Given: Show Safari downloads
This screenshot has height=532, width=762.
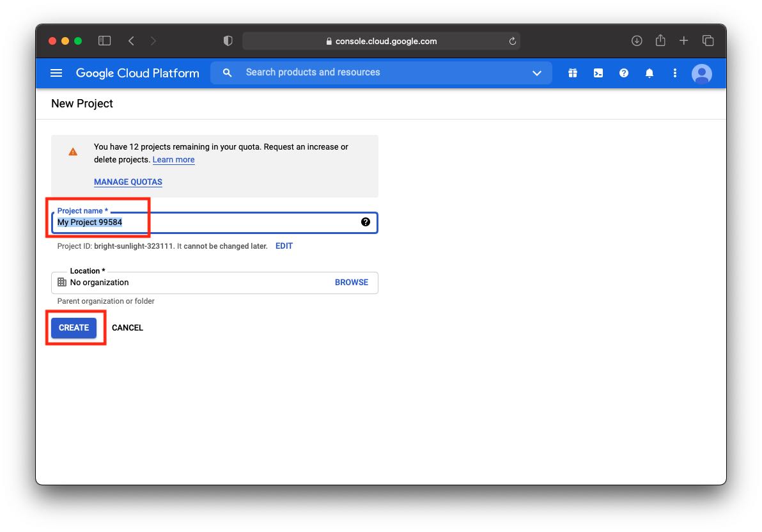Looking at the screenshot, I should [x=637, y=41].
